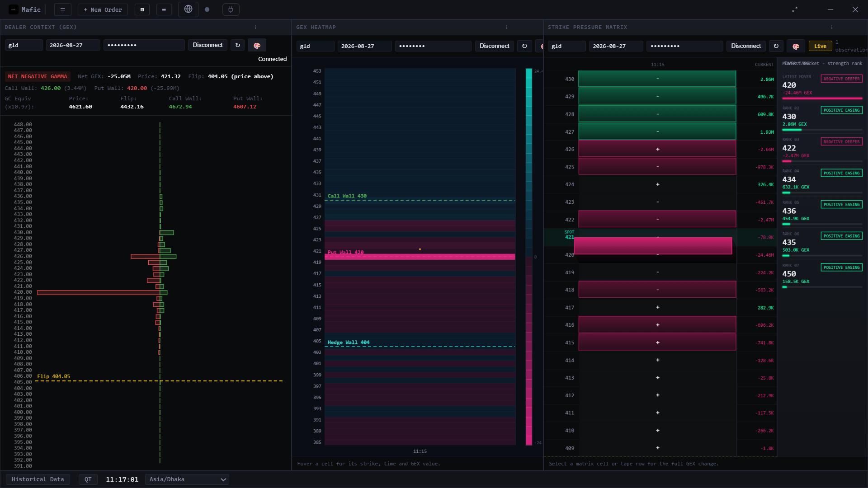The height and width of the screenshot is (488, 868).
Task: Toggle fullscreen expand icon at top right
Action: [795, 9]
